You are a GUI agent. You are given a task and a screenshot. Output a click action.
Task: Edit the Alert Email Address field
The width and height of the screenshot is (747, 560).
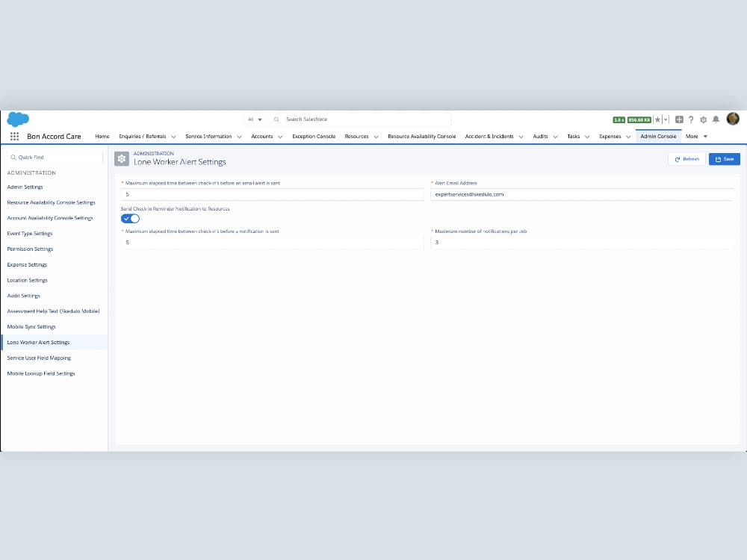coord(582,194)
